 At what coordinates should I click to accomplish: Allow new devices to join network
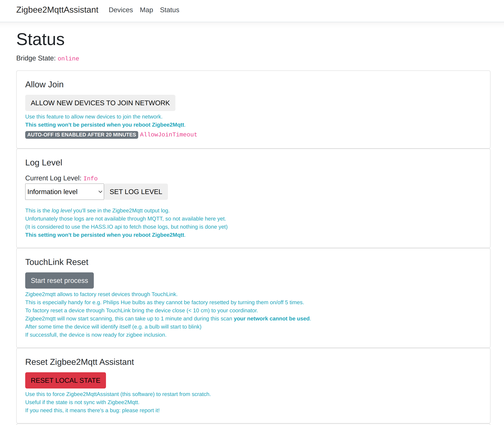100,103
